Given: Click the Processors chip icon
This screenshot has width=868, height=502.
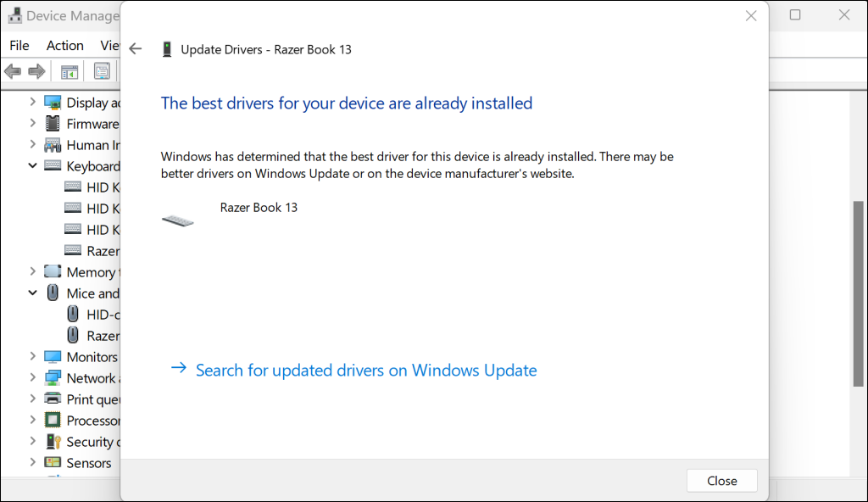Looking at the screenshot, I should point(53,421).
